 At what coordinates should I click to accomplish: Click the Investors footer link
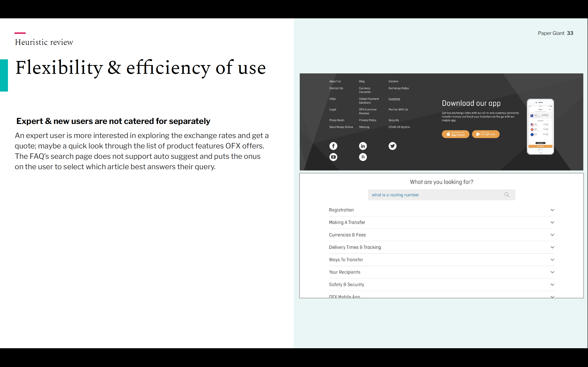click(394, 99)
